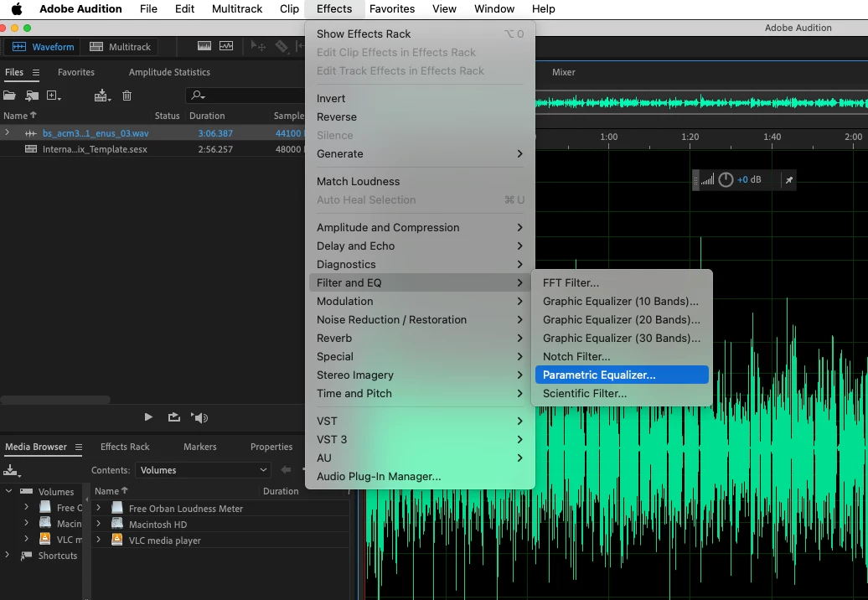Click Insert into Multitrack icon in Files panel

coord(102,96)
